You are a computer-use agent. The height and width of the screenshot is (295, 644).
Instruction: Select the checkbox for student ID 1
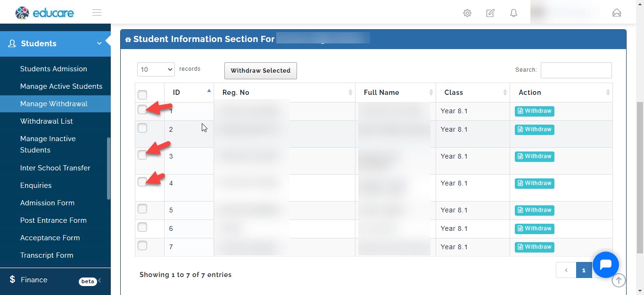pyautogui.click(x=142, y=110)
